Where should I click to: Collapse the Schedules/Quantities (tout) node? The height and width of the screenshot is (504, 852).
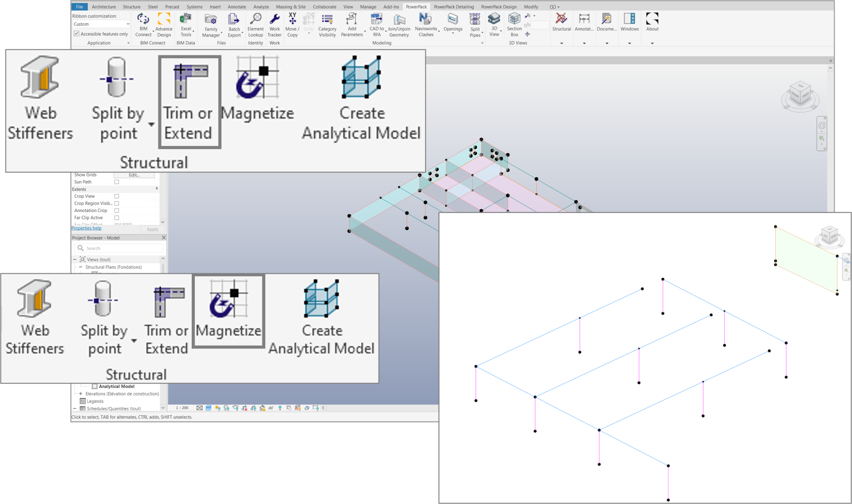click(x=75, y=409)
